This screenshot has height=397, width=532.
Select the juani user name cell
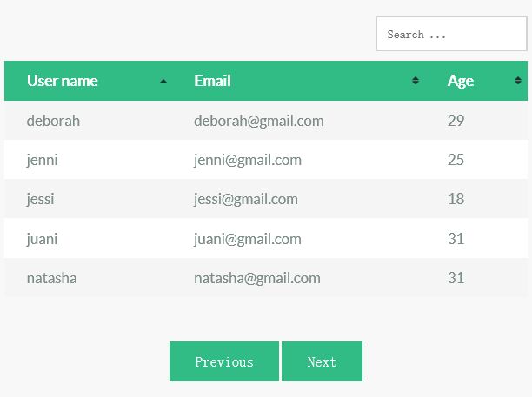[x=42, y=239]
